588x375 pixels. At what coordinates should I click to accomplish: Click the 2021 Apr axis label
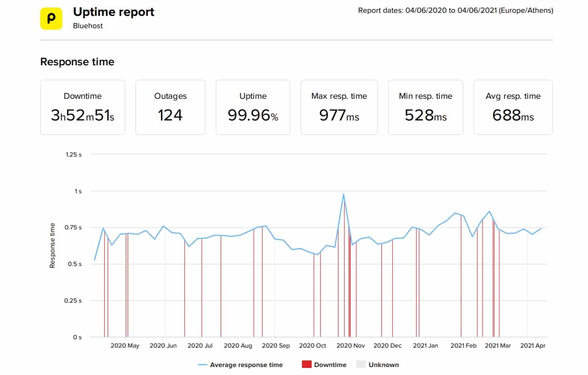pos(533,345)
